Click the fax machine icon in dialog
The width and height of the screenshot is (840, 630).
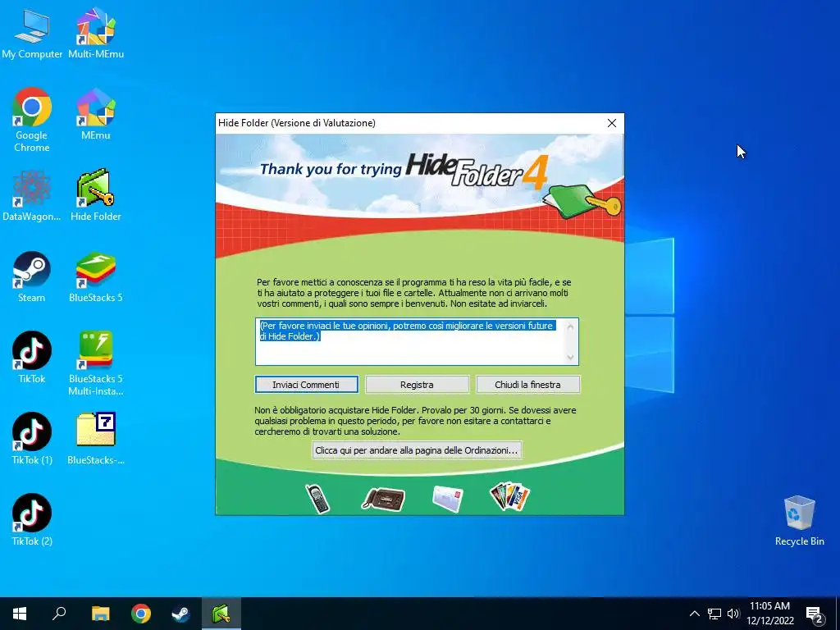click(384, 499)
